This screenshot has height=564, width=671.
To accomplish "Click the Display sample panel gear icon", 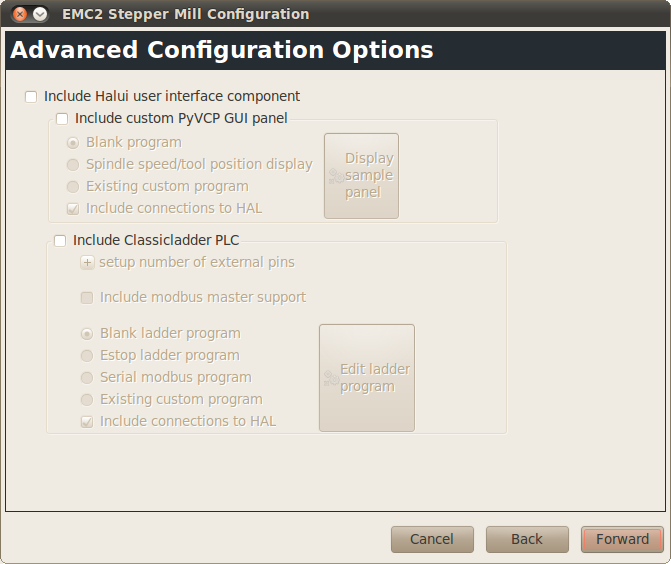I will [x=335, y=176].
